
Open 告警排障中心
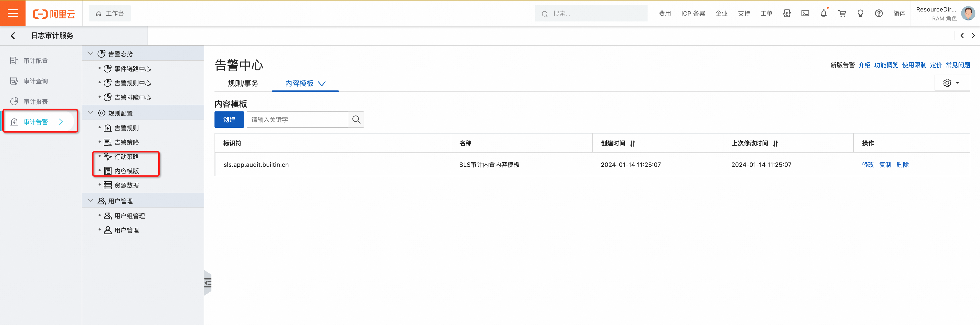coord(132,97)
